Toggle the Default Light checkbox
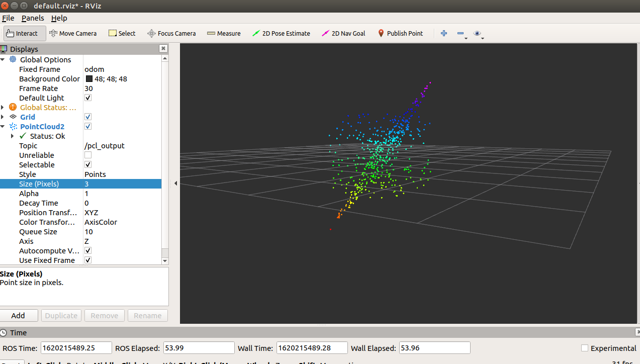Image resolution: width=640 pixels, height=364 pixels. [88, 98]
